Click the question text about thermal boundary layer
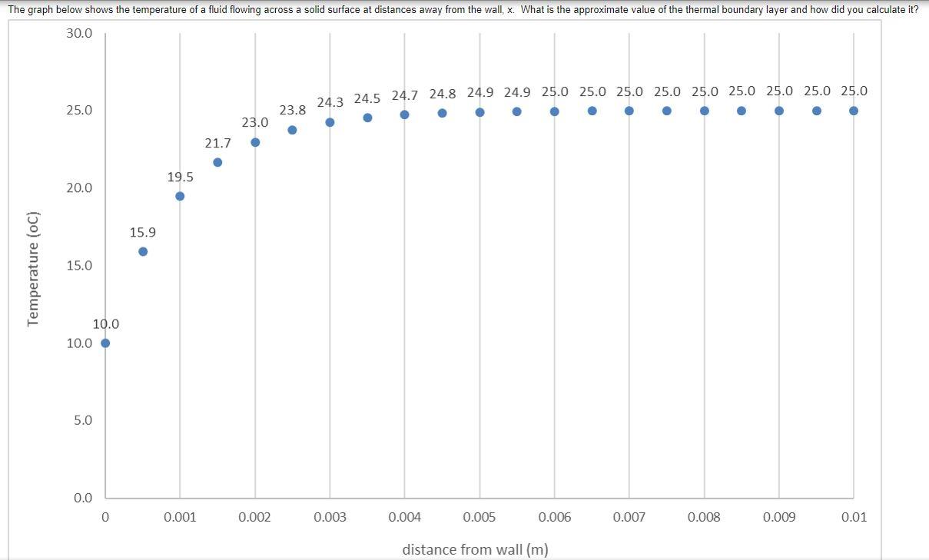929x560 pixels. tap(463, 9)
